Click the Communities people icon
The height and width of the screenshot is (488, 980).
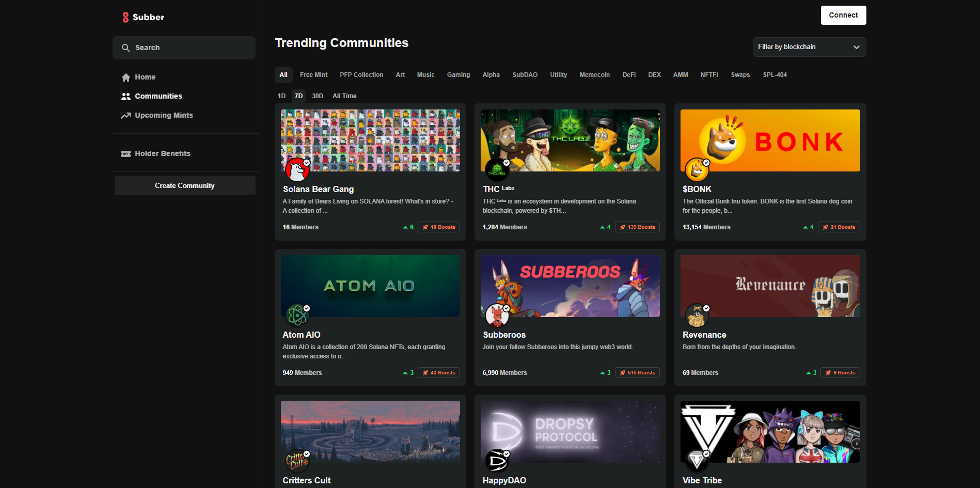click(x=126, y=97)
